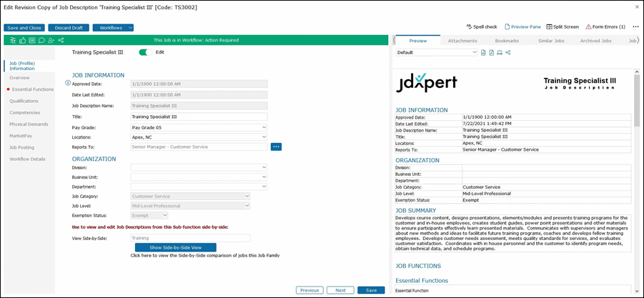
Task: Switch to the Attachments tab
Action: (462, 41)
